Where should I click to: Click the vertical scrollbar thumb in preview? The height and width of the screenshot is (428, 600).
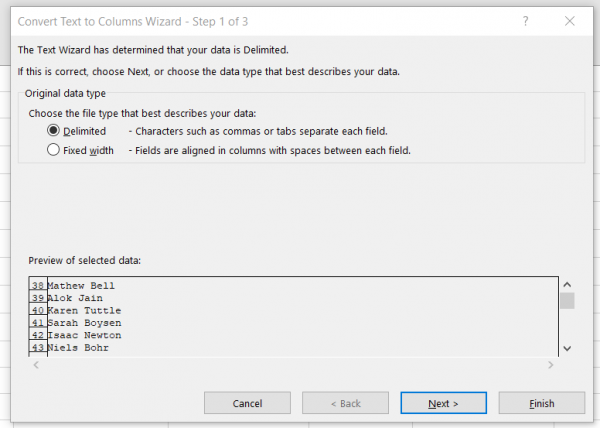567,301
